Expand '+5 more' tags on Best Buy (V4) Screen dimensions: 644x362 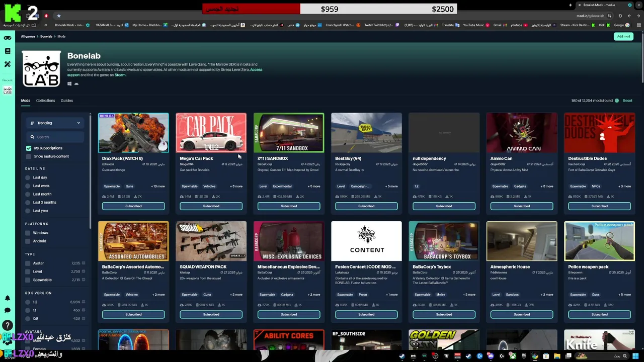[391, 187]
